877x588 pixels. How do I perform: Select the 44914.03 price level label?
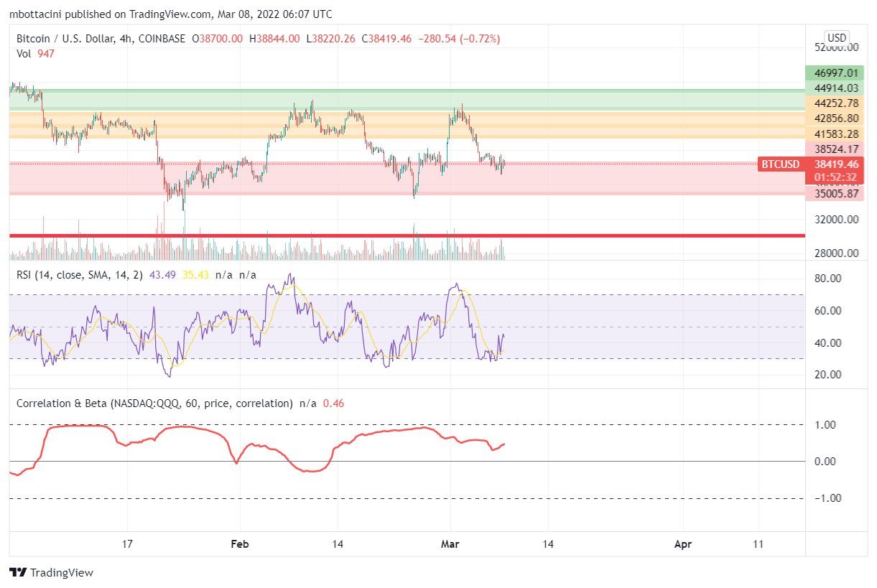click(x=832, y=88)
